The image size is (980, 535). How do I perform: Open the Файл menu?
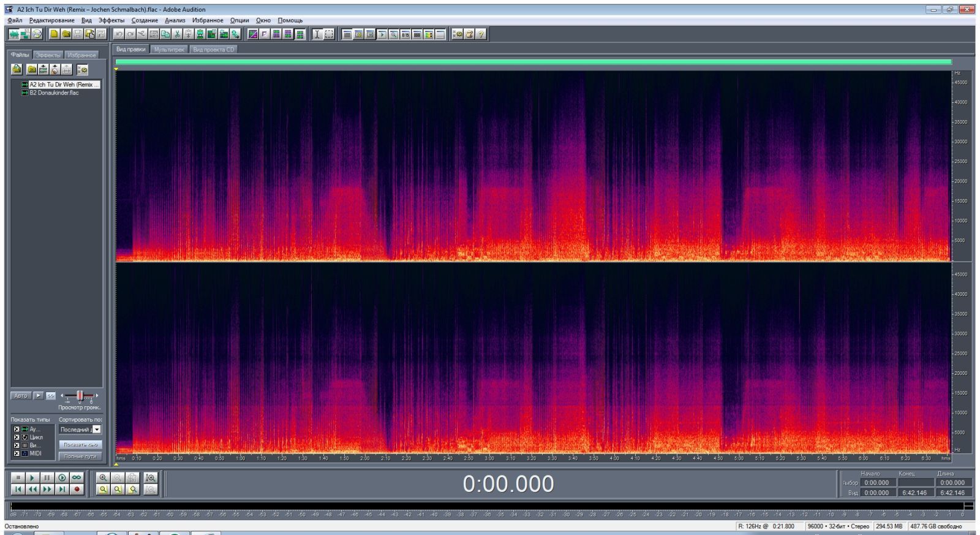click(x=15, y=20)
